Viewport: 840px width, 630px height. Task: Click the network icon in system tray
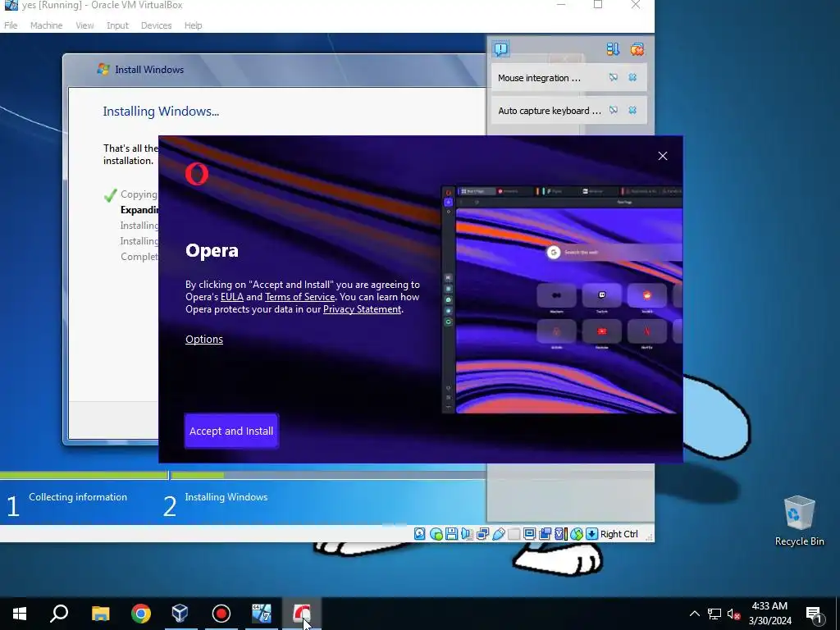pyautogui.click(x=714, y=614)
